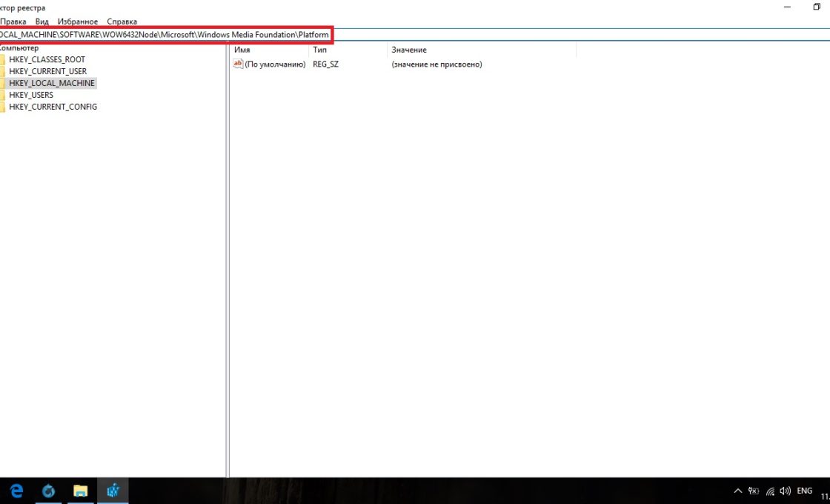The height and width of the screenshot is (504, 830).
Task: Click the registry path address bar
Action: tap(414, 34)
